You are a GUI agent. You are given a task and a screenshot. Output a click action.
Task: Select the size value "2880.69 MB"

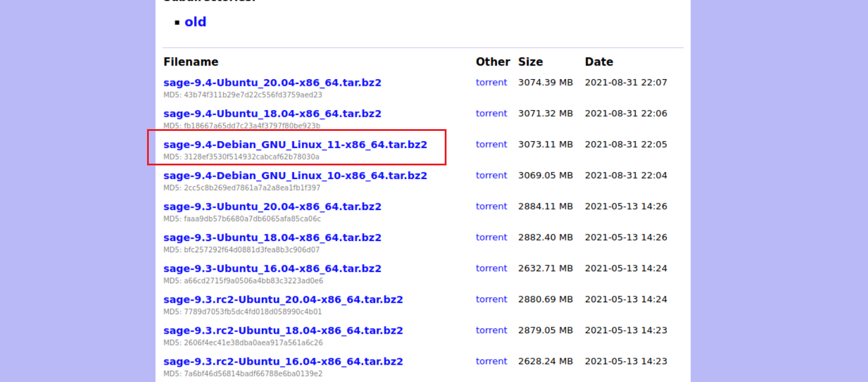click(x=546, y=299)
